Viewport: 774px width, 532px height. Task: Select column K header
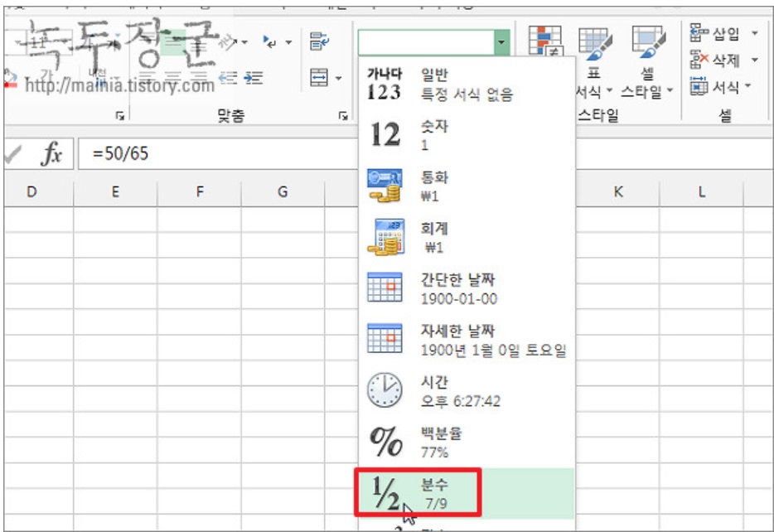[618, 192]
